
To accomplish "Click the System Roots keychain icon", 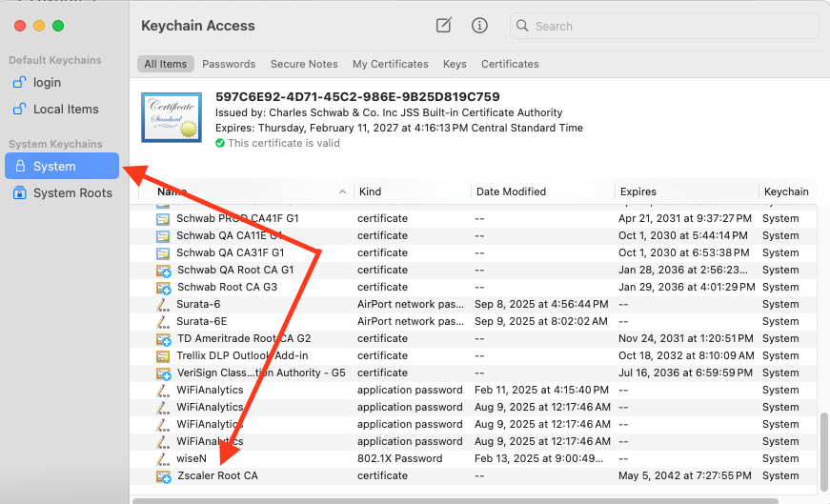I will [x=20, y=193].
